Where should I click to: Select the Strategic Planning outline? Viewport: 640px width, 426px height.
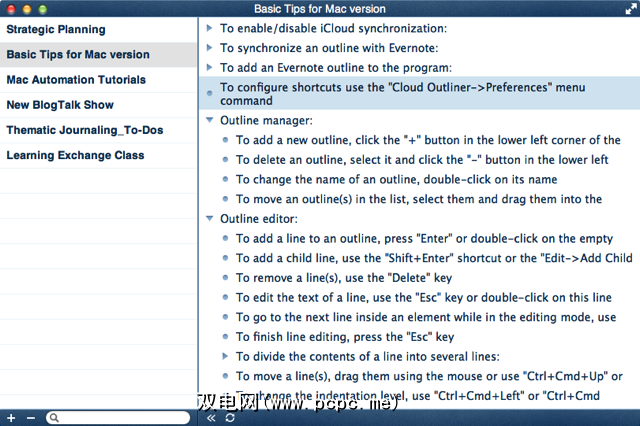click(98, 29)
